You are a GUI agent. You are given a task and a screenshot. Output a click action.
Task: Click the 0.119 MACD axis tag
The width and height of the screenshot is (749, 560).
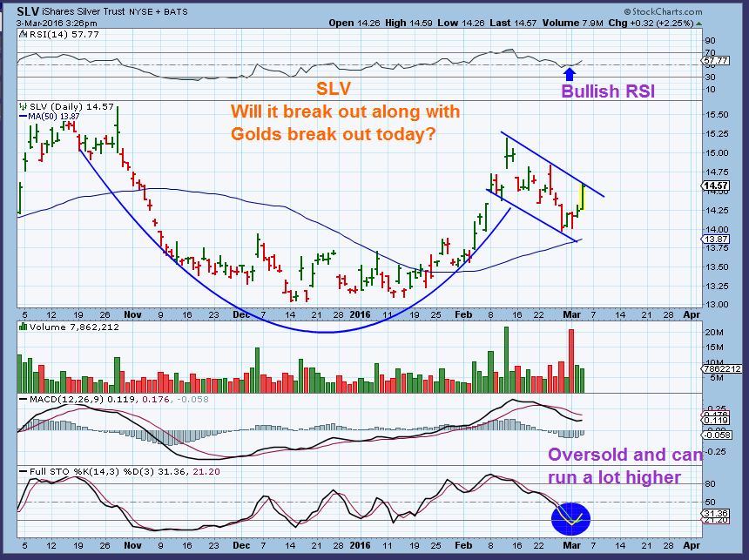tap(716, 421)
